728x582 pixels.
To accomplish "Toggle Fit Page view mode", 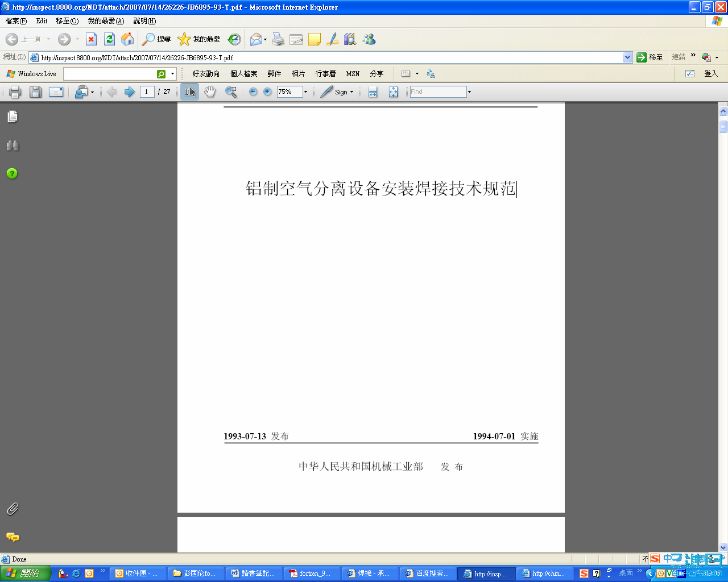I will coord(394,92).
